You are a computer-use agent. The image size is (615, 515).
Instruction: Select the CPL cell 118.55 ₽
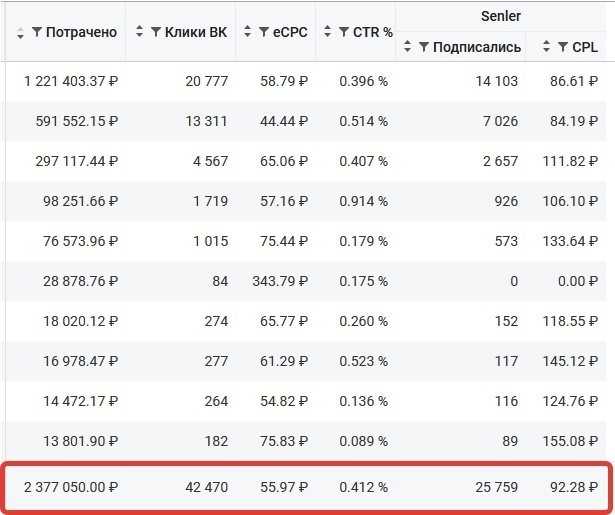tap(570, 321)
